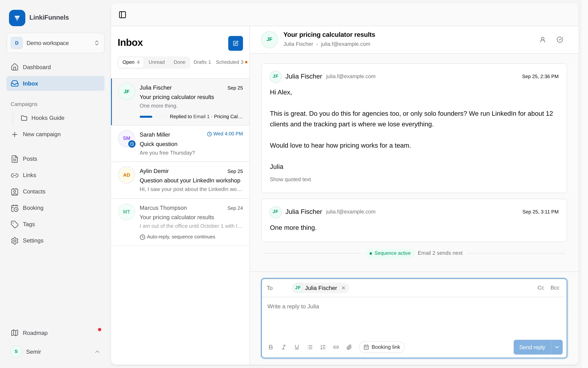Viewport: 588px width, 368px height.
Task: Insert a bulleted list
Action: click(x=310, y=347)
